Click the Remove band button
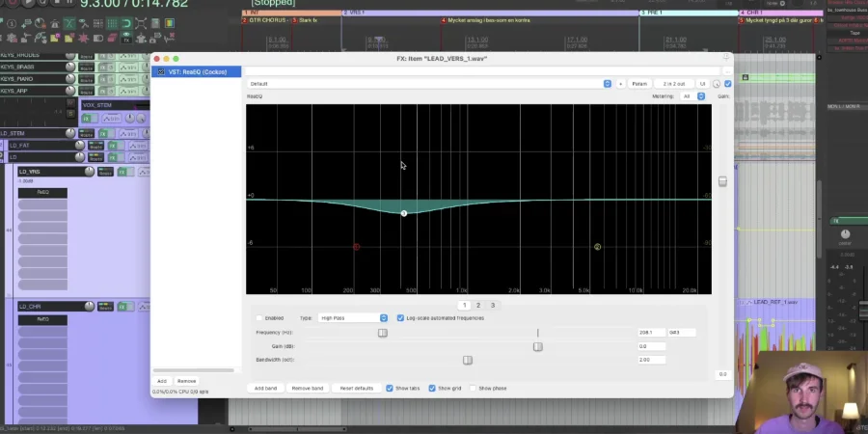Image resolution: width=868 pixels, height=434 pixels. click(x=308, y=388)
